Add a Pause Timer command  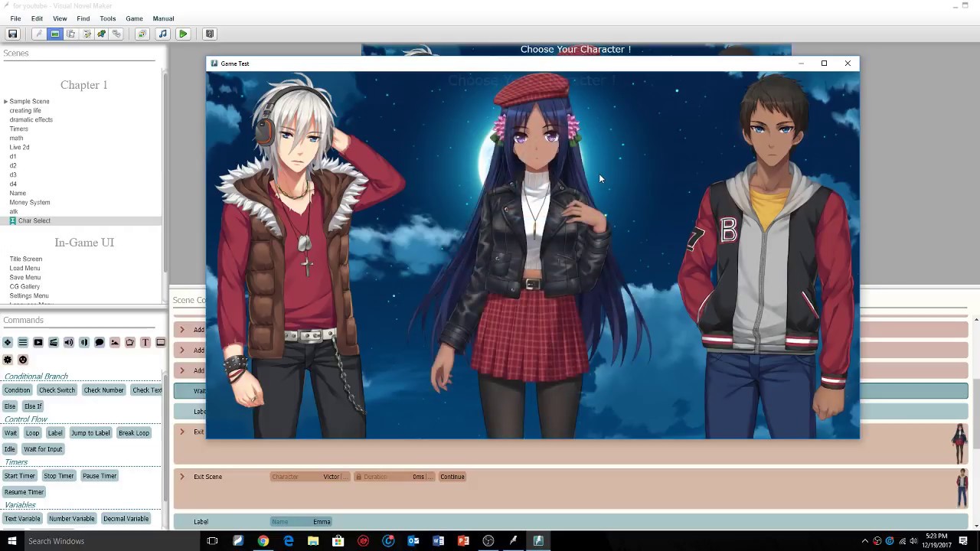click(100, 476)
